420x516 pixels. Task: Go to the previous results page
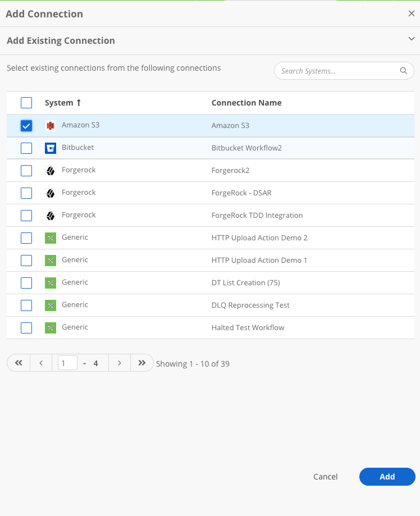tap(41, 363)
